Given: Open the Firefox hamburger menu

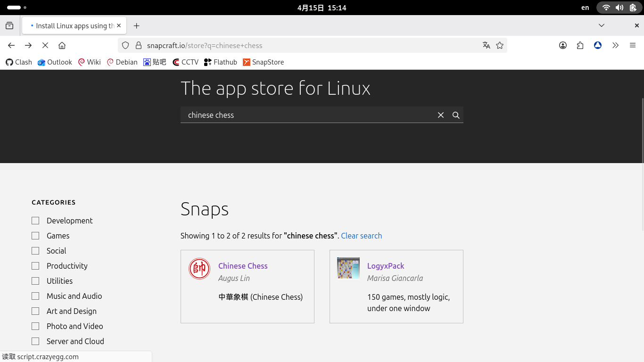Looking at the screenshot, I should (633, 45).
